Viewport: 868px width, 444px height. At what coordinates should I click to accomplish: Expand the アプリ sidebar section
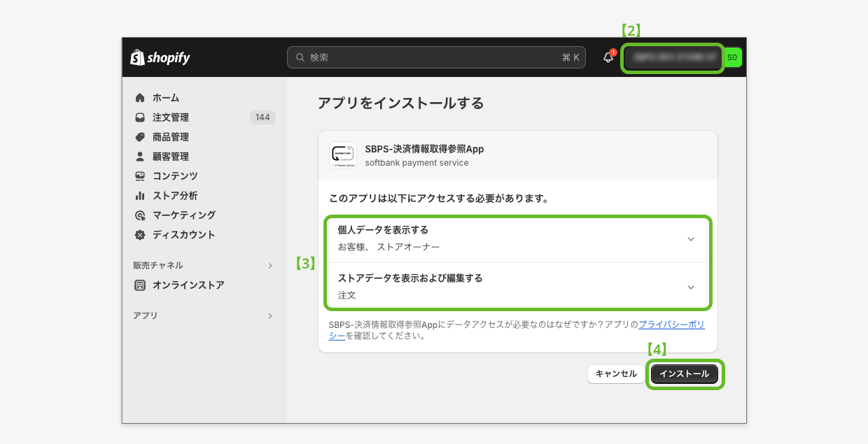tap(270, 316)
